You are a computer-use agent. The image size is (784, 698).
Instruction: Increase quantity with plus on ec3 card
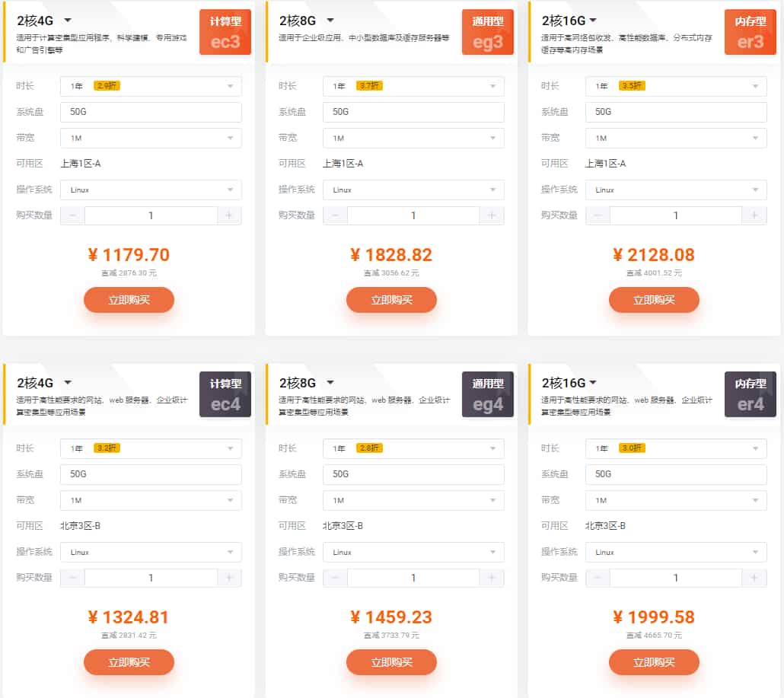(x=229, y=215)
